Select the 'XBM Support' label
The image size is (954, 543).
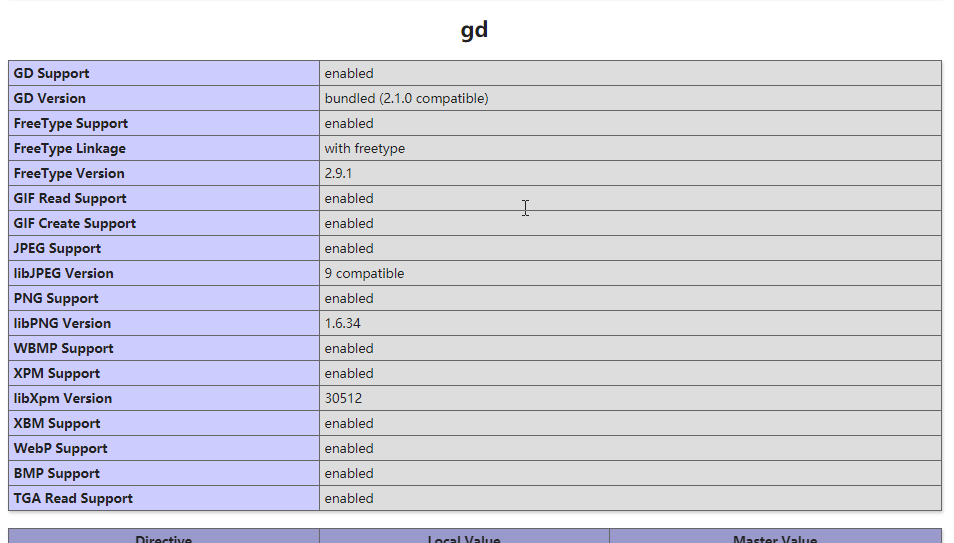pyautogui.click(x=57, y=423)
